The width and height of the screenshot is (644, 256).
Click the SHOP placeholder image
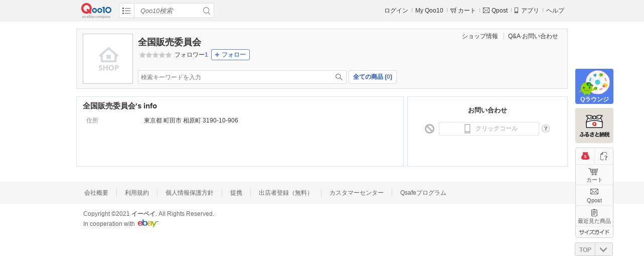(108, 59)
